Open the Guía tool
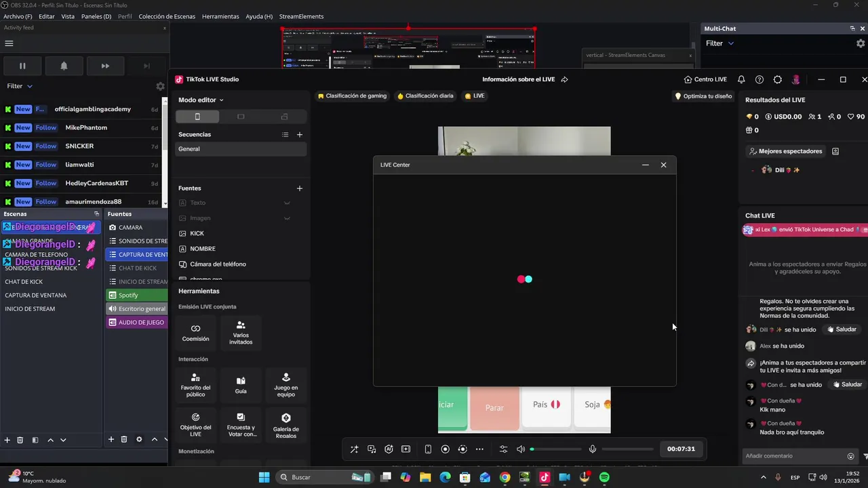 (x=241, y=384)
